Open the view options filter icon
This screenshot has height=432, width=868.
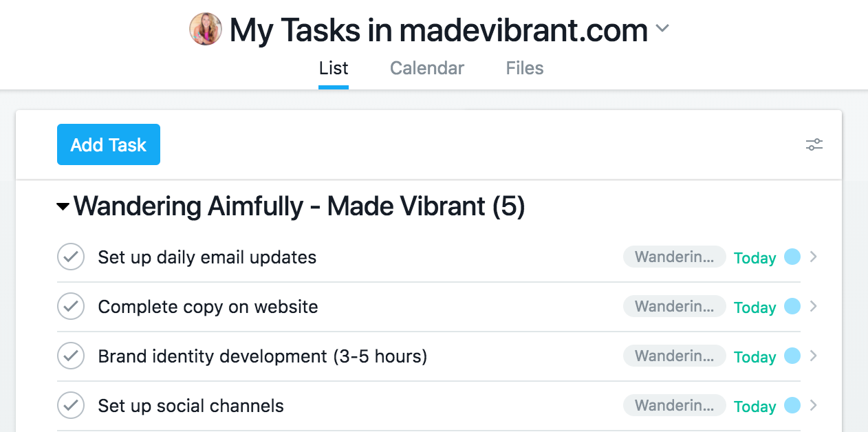814,144
